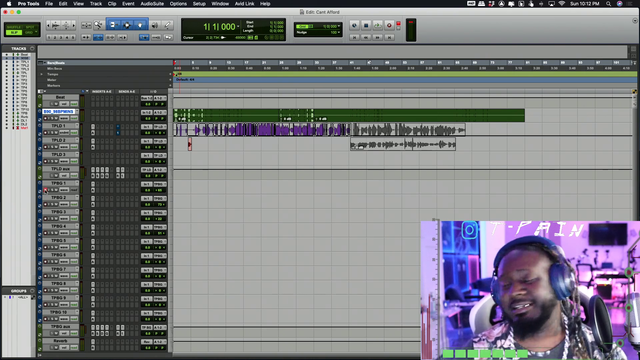This screenshot has width=640, height=360.
Task: Click the Markers ruler add (+) button
Action: pos(170,86)
